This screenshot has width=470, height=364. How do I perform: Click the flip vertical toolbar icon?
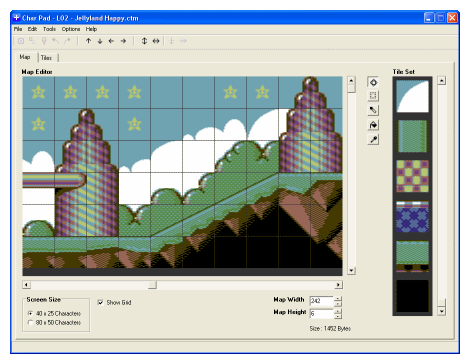(144, 41)
